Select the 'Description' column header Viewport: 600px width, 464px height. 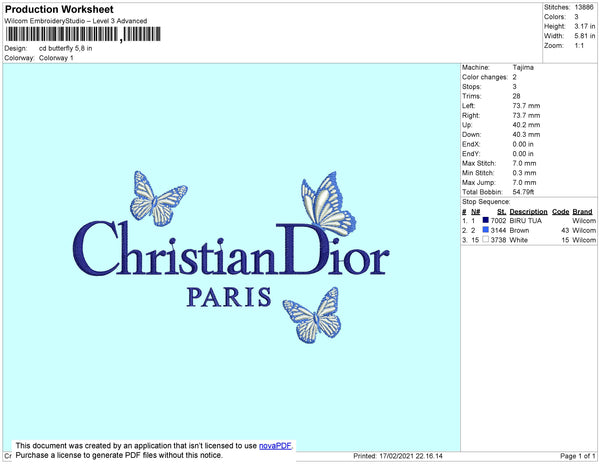tap(528, 212)
